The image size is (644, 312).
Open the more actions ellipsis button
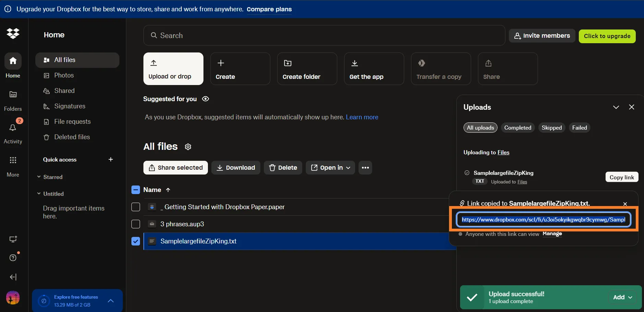[365, 168]
